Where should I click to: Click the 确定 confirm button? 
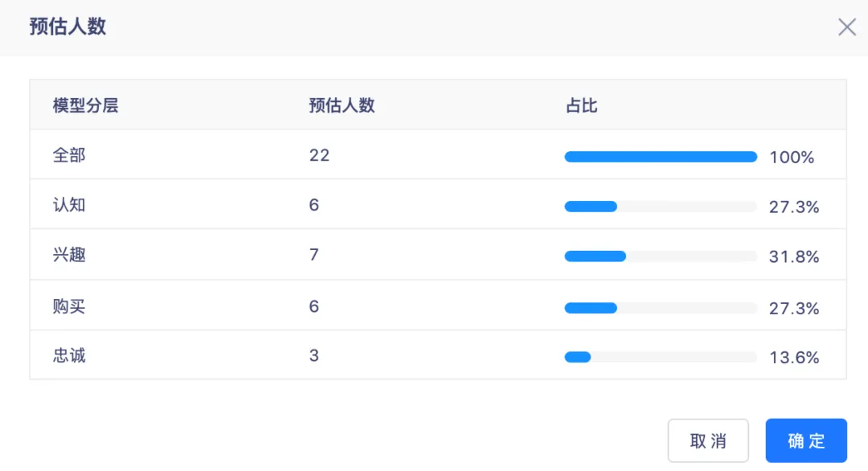[806, 440]
